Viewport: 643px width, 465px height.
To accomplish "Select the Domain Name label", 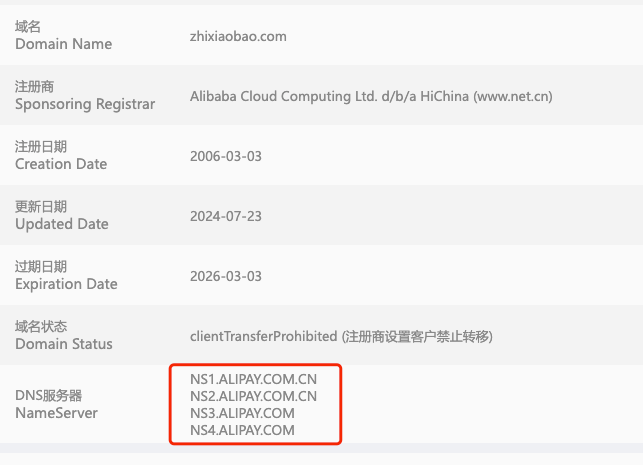I will 64,44.
